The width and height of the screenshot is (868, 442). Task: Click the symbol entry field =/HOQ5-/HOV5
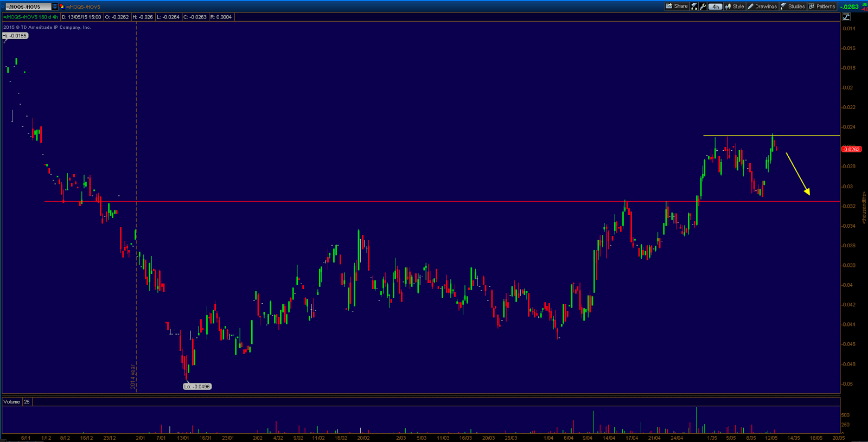click(x=28, y=7)
